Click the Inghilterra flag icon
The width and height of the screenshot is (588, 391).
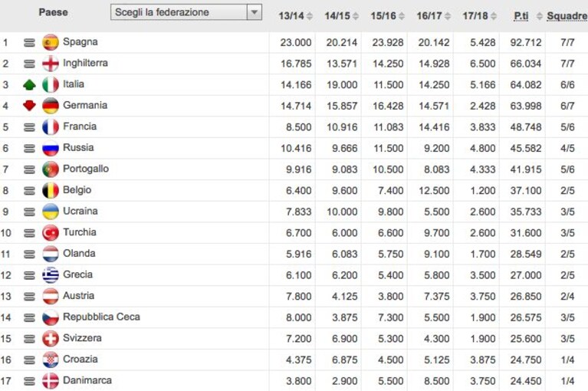(51, 64)
